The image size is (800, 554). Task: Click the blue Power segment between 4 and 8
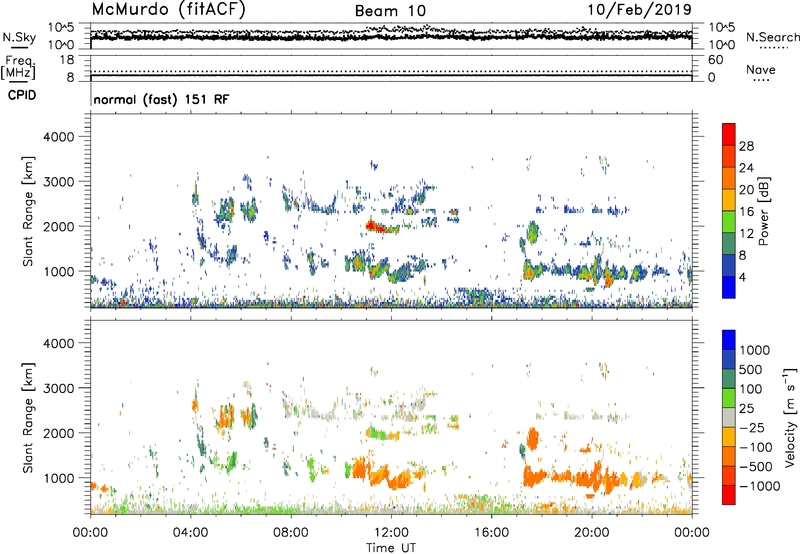tap(729, 265)
